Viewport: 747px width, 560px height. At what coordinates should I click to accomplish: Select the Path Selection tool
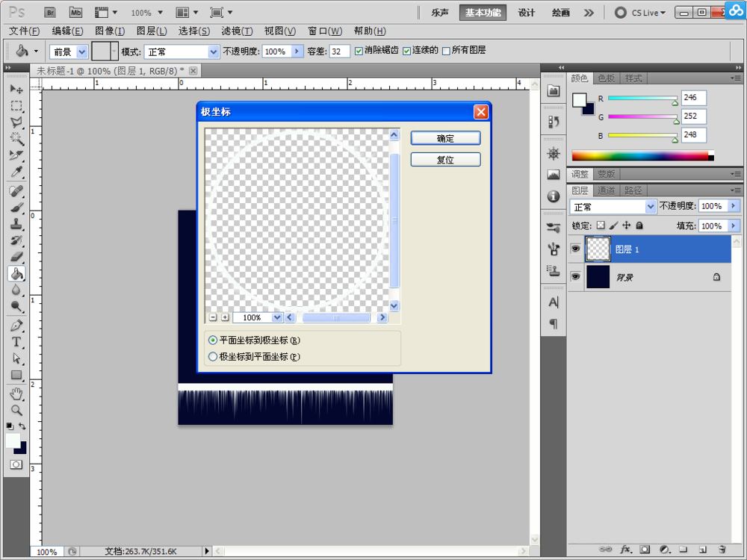click(x=16, y=358)
